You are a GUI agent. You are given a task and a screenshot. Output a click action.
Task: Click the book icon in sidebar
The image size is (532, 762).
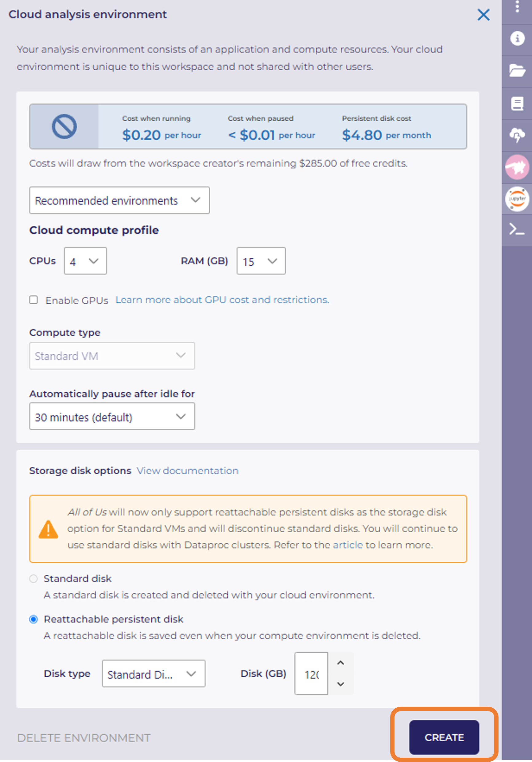click(x=517, y=103)
